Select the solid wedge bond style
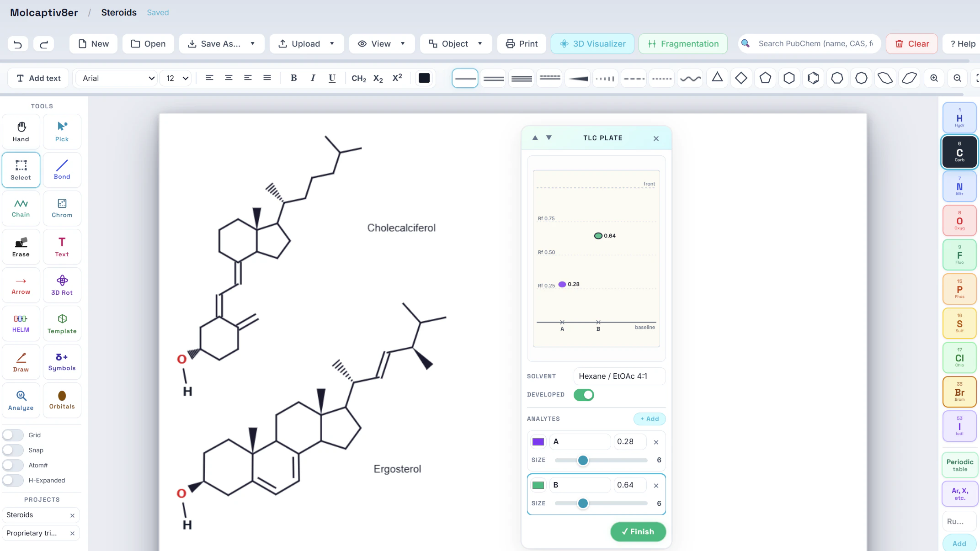Image resolution: width=980 pixels, height=551 pixels. (578, 79)
